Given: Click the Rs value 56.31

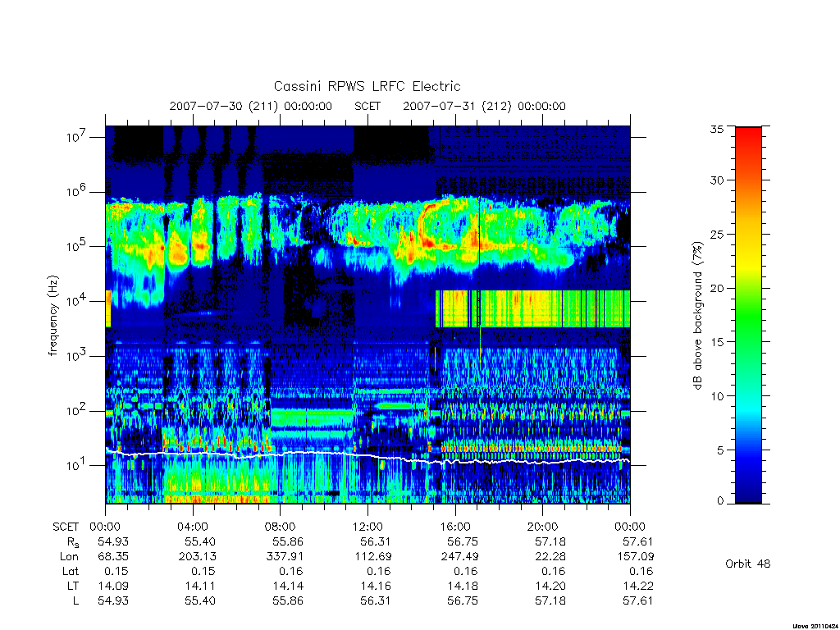Looking at the screenshot, I should point(376,542).
